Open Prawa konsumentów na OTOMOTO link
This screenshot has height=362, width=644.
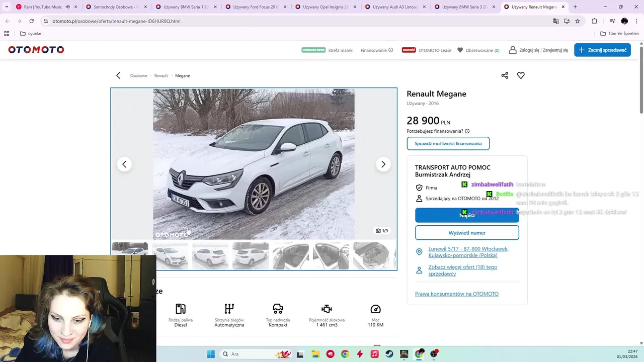tap(457, 294)
